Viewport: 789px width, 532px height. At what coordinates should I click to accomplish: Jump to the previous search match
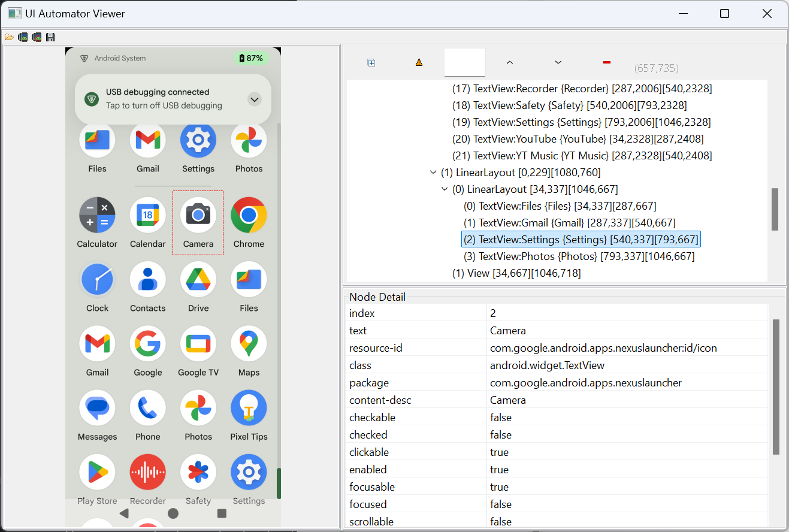[x=509, y=62]
